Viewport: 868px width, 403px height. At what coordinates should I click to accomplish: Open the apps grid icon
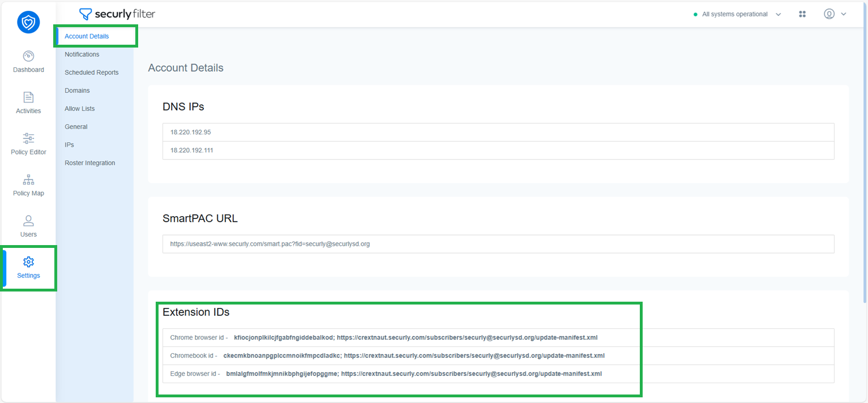[x=802, y=14]
